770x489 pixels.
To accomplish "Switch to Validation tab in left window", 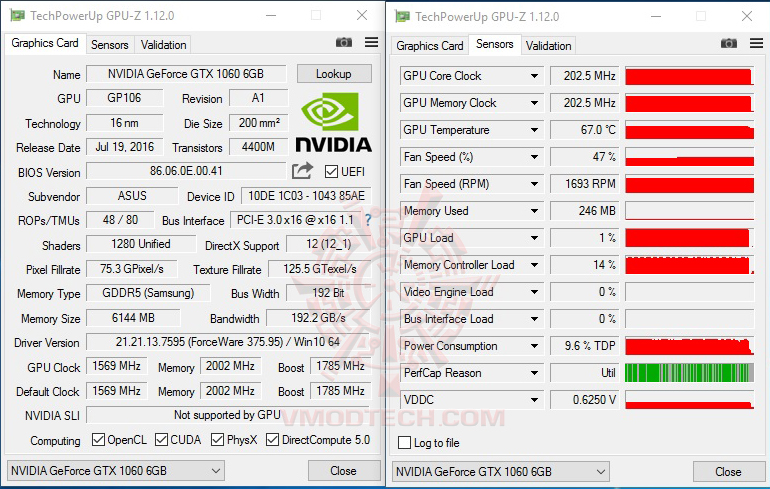I will coord(164,45).
